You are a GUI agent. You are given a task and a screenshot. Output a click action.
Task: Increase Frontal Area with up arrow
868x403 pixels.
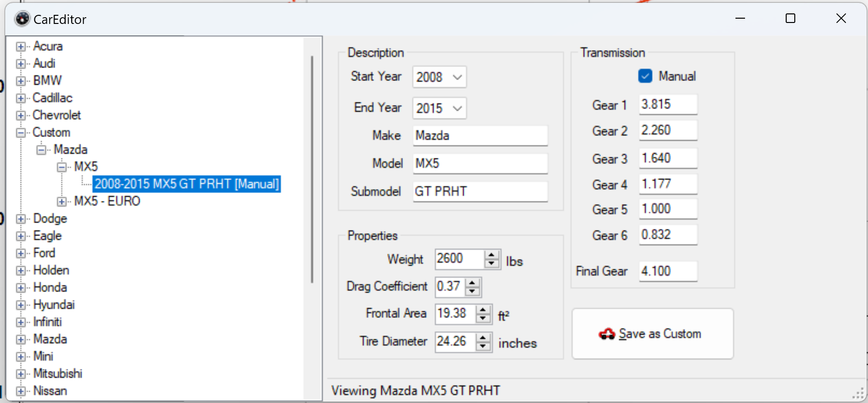[483, 310]
